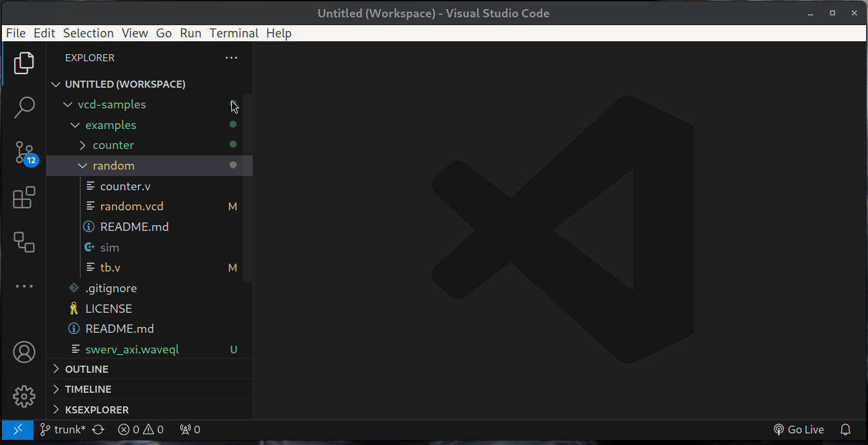Click the M status badge on tb.v
The image size is (868, 445).
click(x=233, y=268)
